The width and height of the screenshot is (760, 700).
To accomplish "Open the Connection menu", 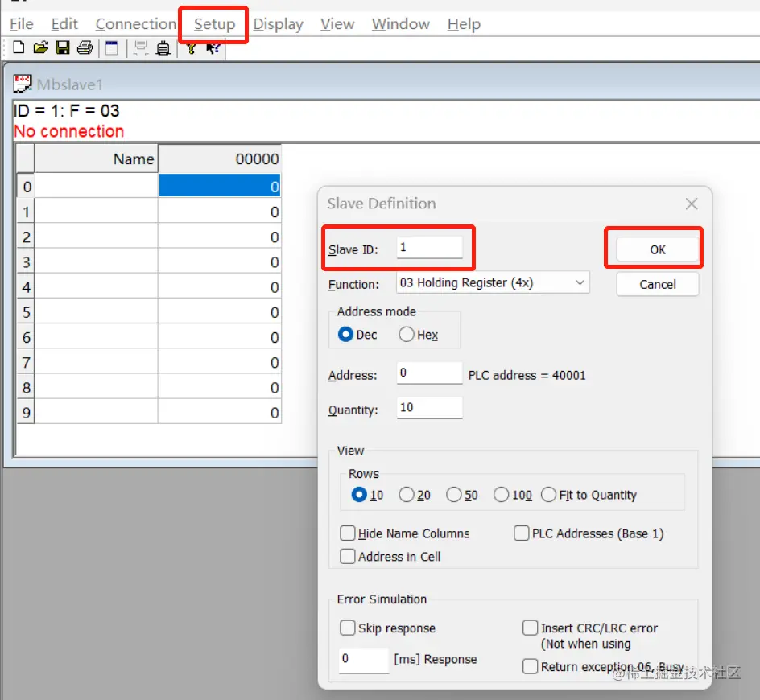I will (135, 24).
